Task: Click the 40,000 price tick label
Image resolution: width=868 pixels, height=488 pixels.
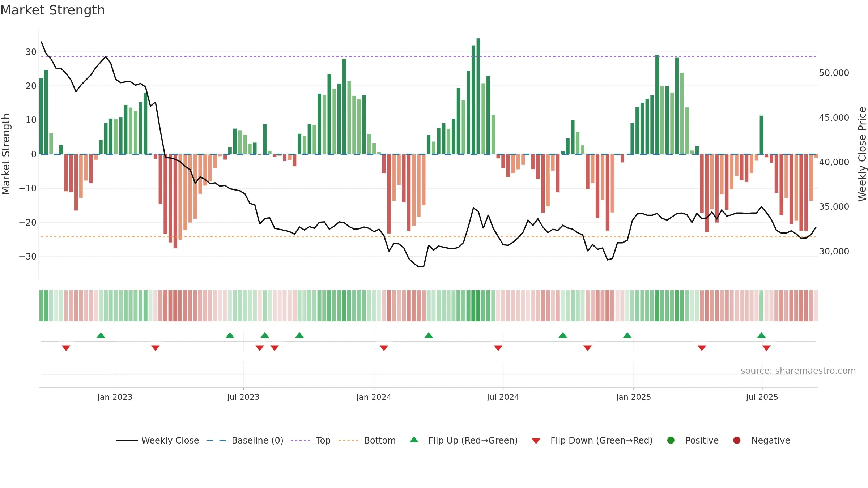Action: coord(834,162)
